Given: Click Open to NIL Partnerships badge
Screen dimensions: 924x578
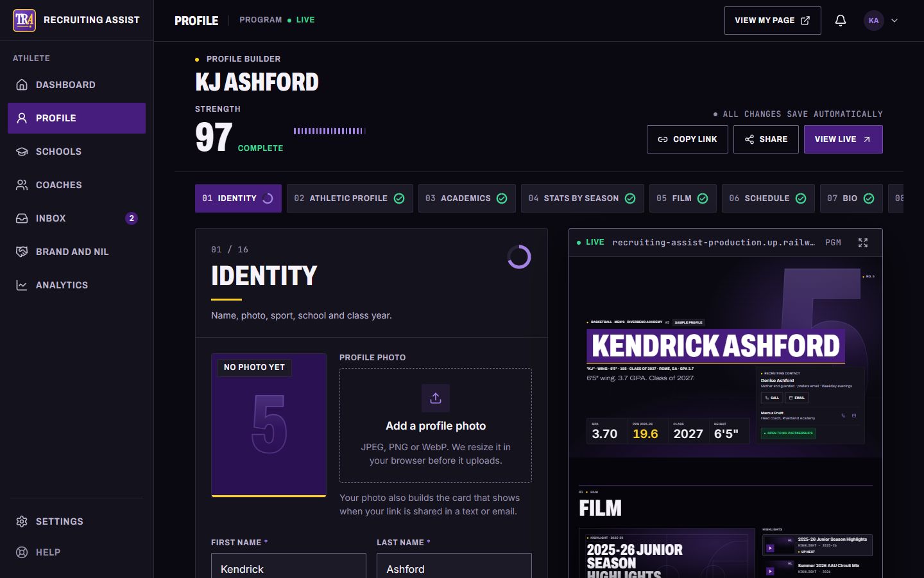Looking at the screenshot, I should click(x=789, y=433).
